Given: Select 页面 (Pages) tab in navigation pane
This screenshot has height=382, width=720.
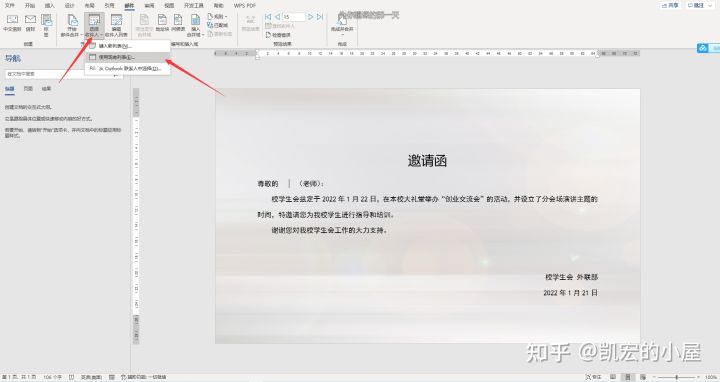Looking at the screenshot, I should click(28, 89).
